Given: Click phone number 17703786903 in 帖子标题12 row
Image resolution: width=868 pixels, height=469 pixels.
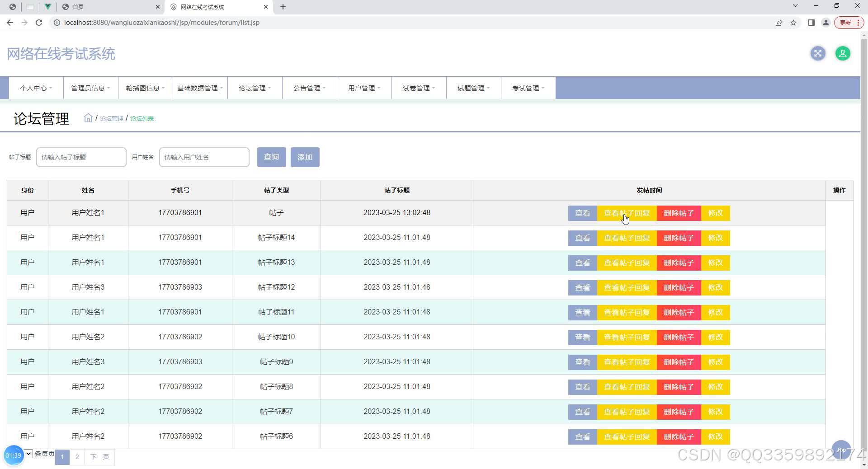Looking at the screenshot, I should click(x=180, y=287).
